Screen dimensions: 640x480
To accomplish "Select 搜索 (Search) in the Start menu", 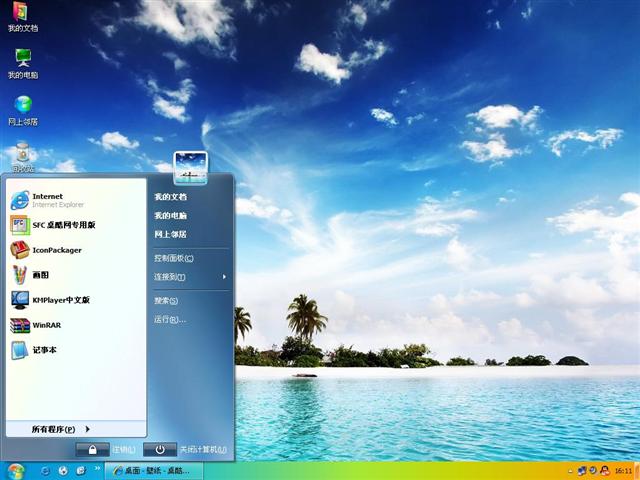I will [166, 300].
